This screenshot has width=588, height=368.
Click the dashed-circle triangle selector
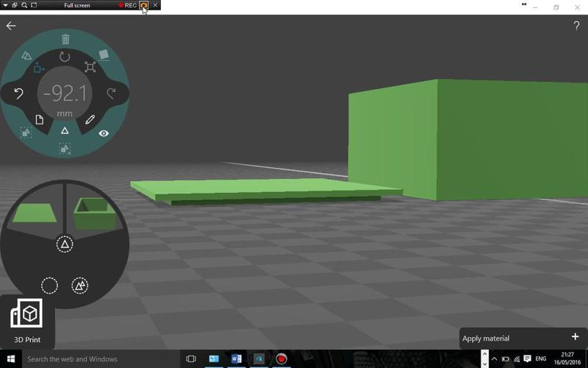pos(65,244)
